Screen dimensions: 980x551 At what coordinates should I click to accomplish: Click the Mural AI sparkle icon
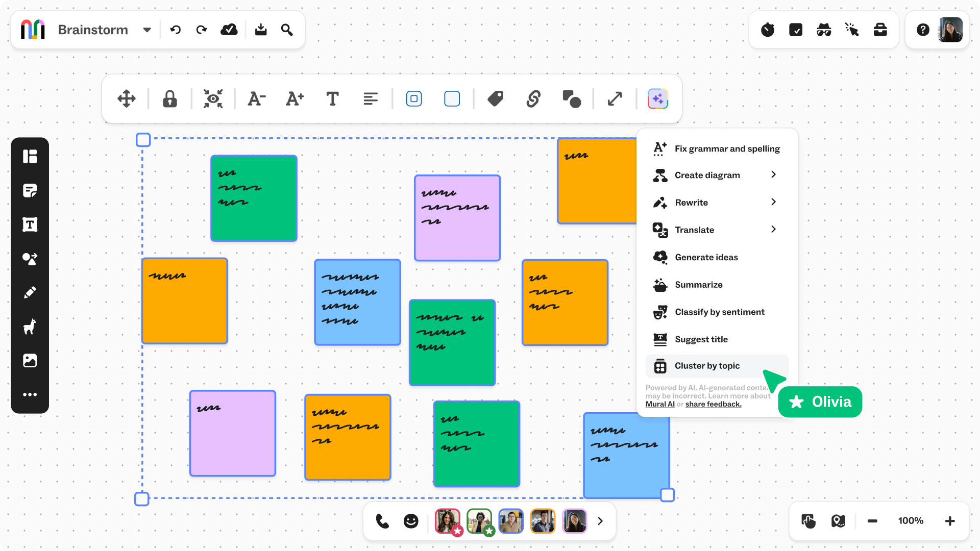pyautogui.click(x=658, y=99)
